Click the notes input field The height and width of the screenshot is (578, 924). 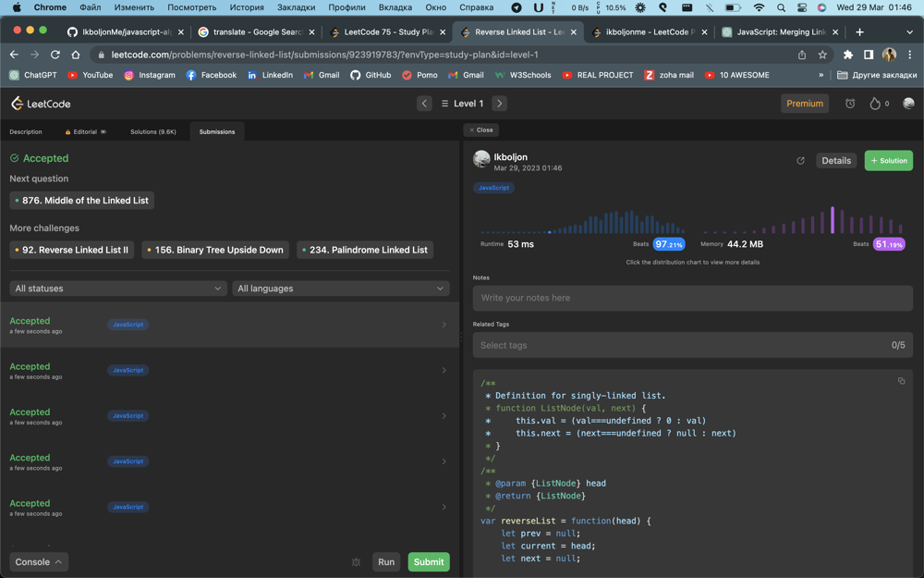coord(691,298)
